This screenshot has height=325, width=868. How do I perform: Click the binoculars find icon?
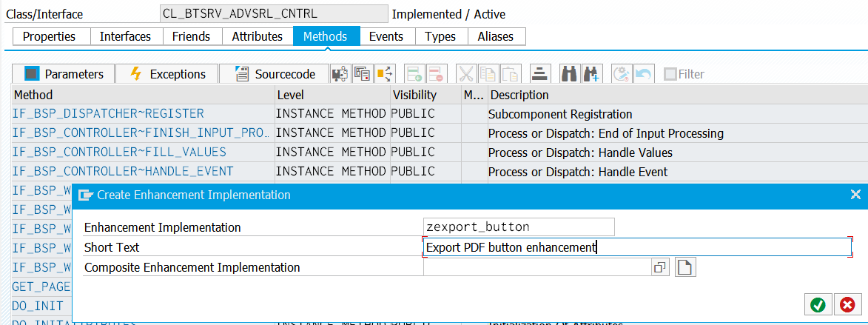570,73
